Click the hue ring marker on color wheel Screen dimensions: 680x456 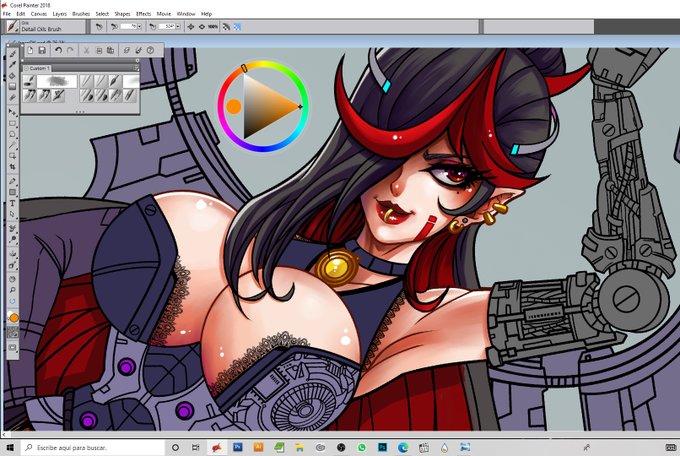point(244,68)
